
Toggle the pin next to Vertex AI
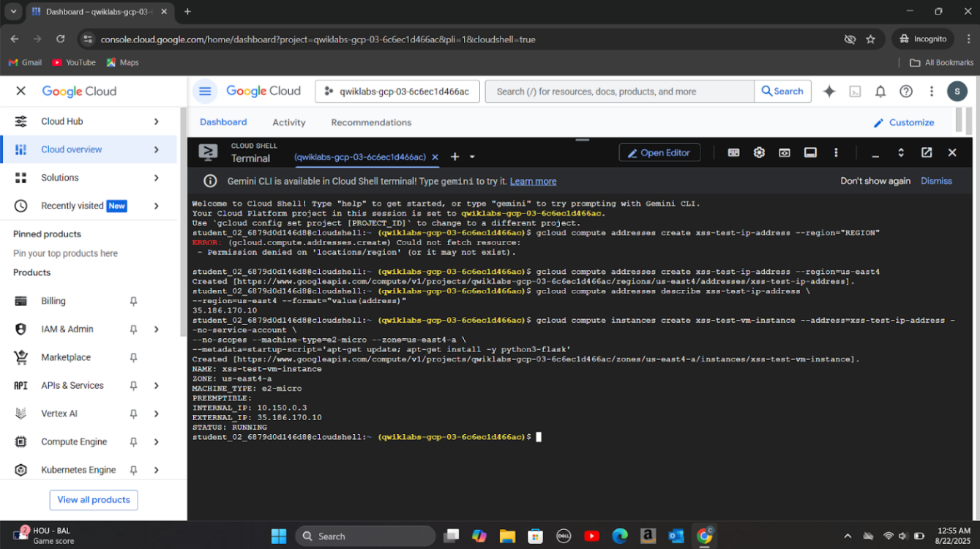point(133,414)
